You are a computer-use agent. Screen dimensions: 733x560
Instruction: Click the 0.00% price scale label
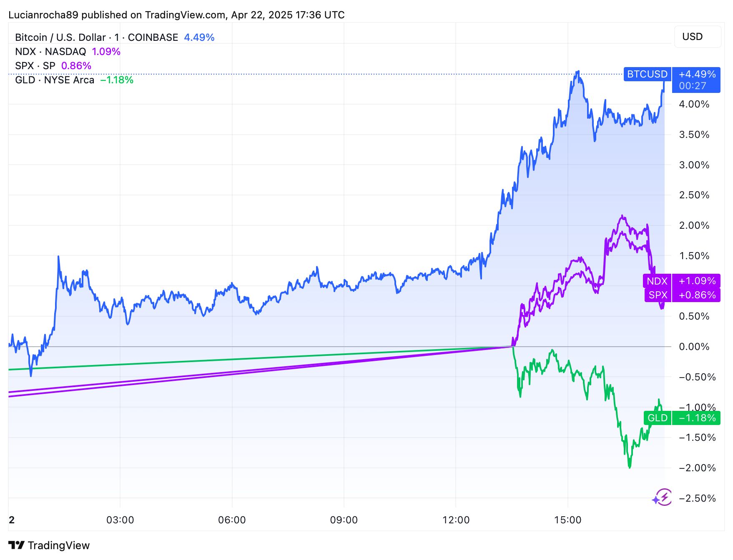(x=694, y=347)
